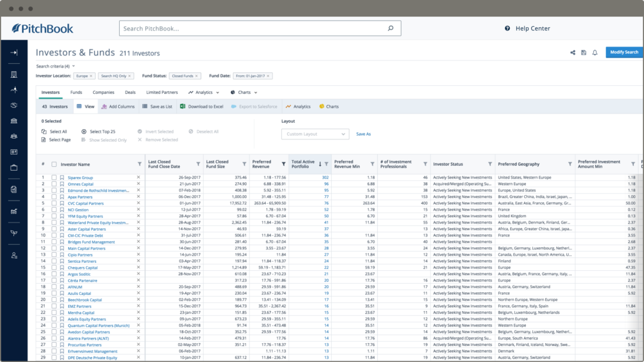Screen dimensions: 644x362
Task: Open the user profile icon in the sidebar
Action: 14,255
